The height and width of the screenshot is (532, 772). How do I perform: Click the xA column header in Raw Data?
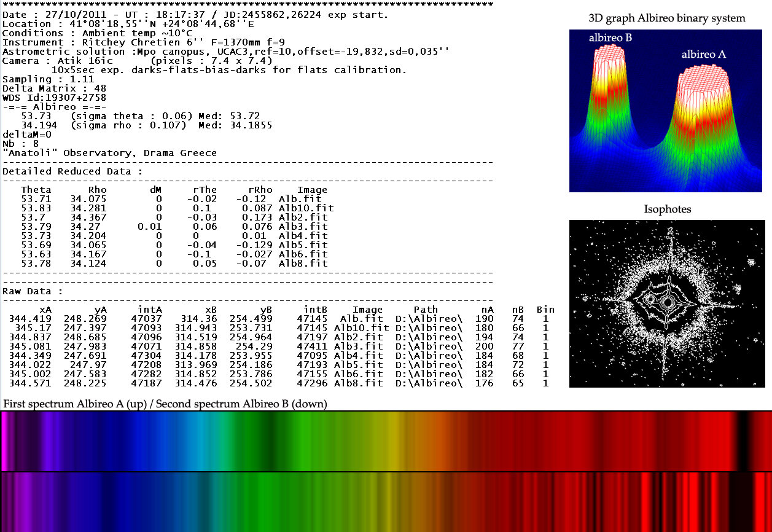click(45, 310)
